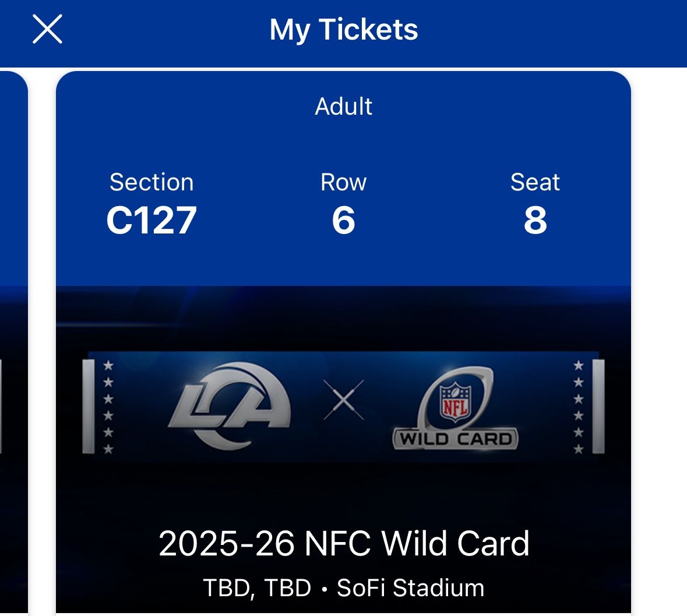Click the TBD, TBD SoFi Stadium details
The height and width of the screenshot is (616, 687).
click(x=343, y=589)
